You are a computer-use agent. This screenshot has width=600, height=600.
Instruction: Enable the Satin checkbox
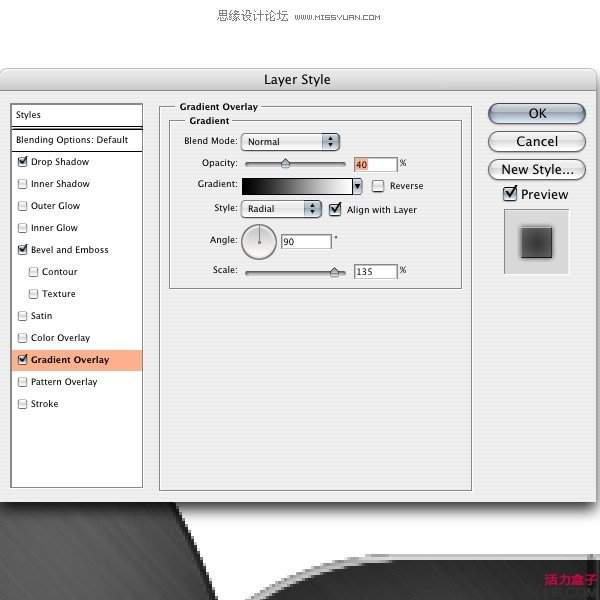coord(23,316)
